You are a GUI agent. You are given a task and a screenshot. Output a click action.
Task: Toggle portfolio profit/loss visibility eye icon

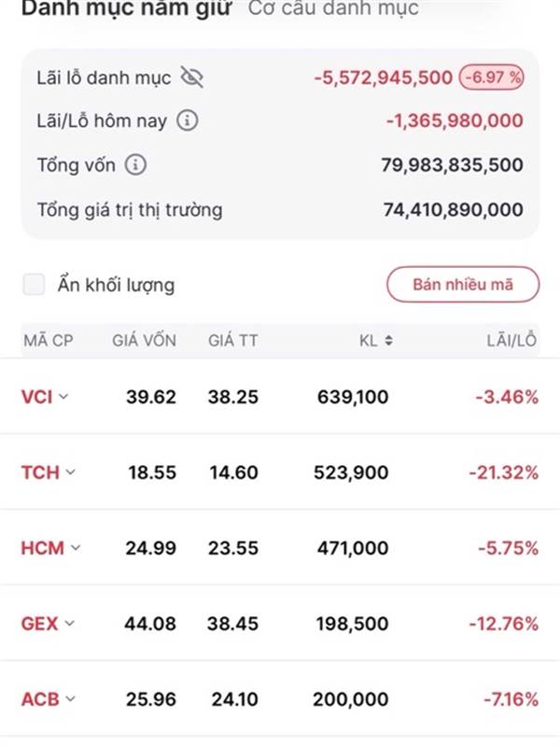pyautogui.click(x=191, y=78)
